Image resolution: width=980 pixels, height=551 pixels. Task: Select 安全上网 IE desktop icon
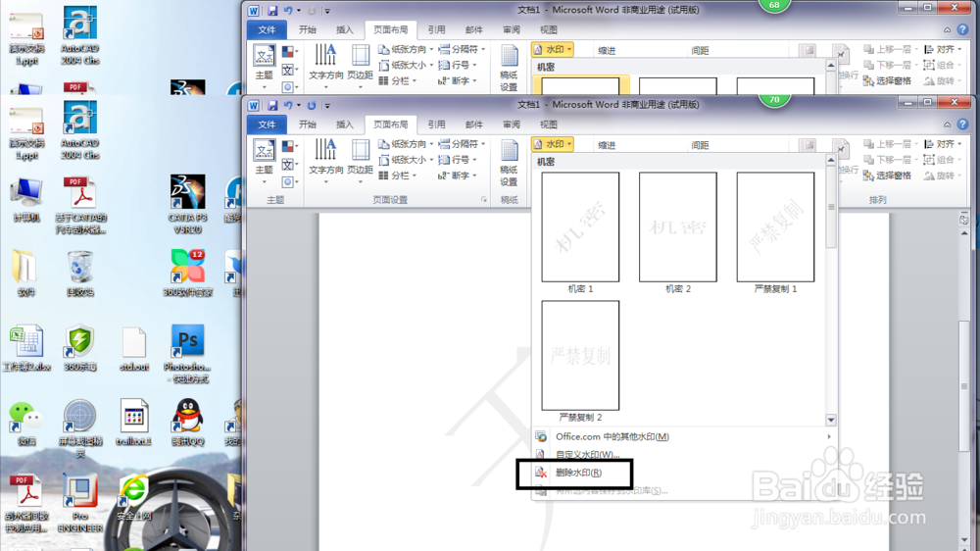[x=133, y=498]
